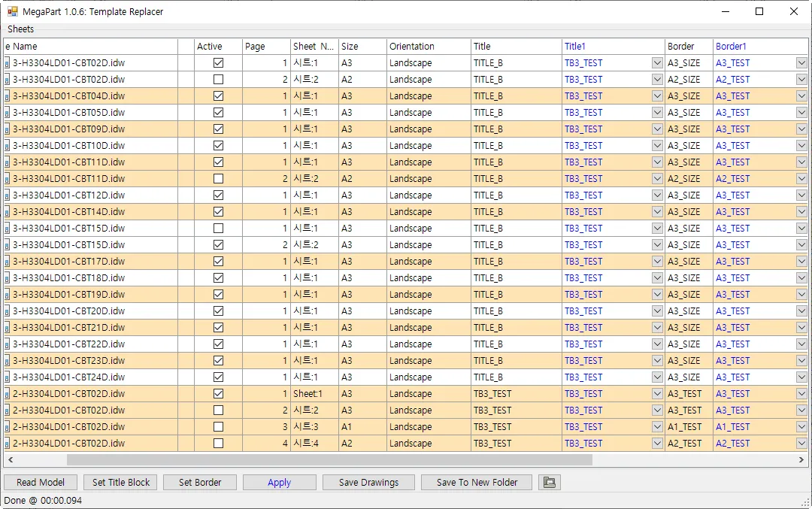Viewport: 812px width, 509px height.
Task: Click file icon of 3-H3304LD01-CBT05D.idw
Action: [8, 113]
